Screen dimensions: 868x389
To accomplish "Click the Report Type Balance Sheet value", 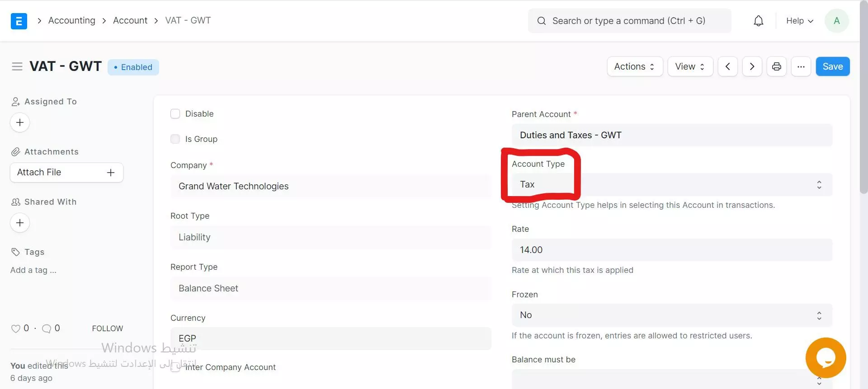I will [331, 288].
